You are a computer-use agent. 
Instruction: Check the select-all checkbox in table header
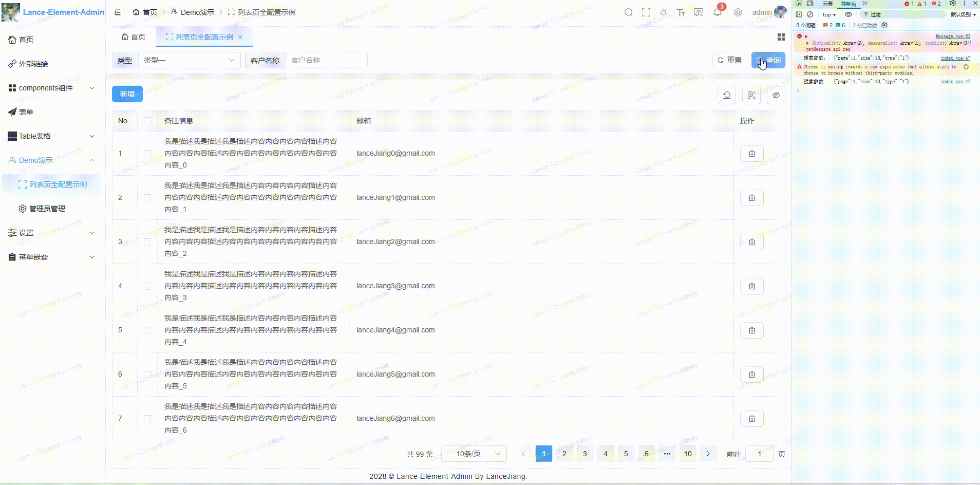pyautogui.click(x=147, y=121)
